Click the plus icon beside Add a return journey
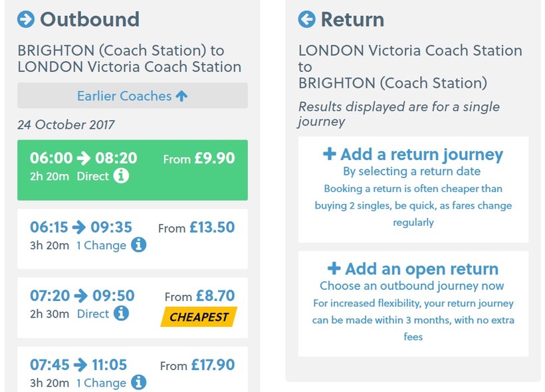This screenshot has width=545, height=392. coord(329,154)
